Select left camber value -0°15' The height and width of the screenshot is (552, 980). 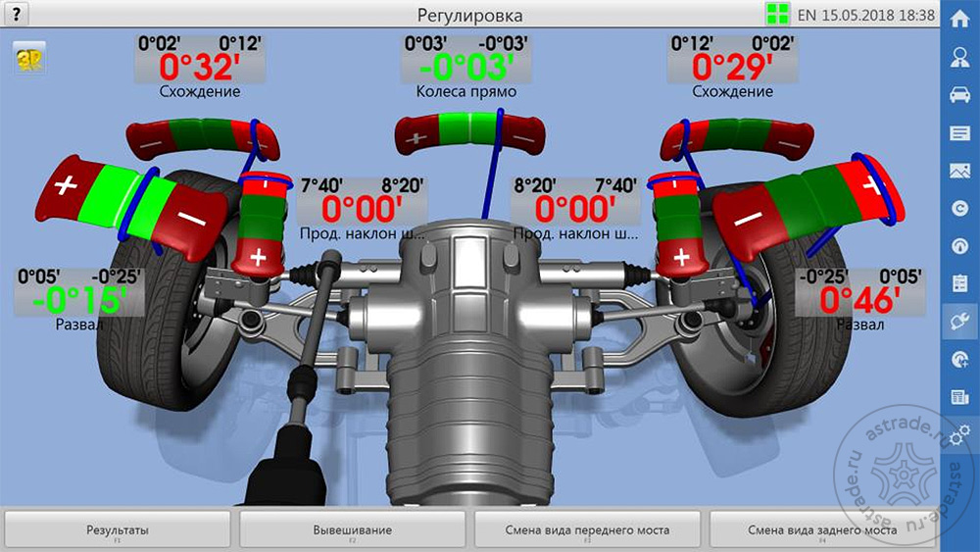coord(79,301)
